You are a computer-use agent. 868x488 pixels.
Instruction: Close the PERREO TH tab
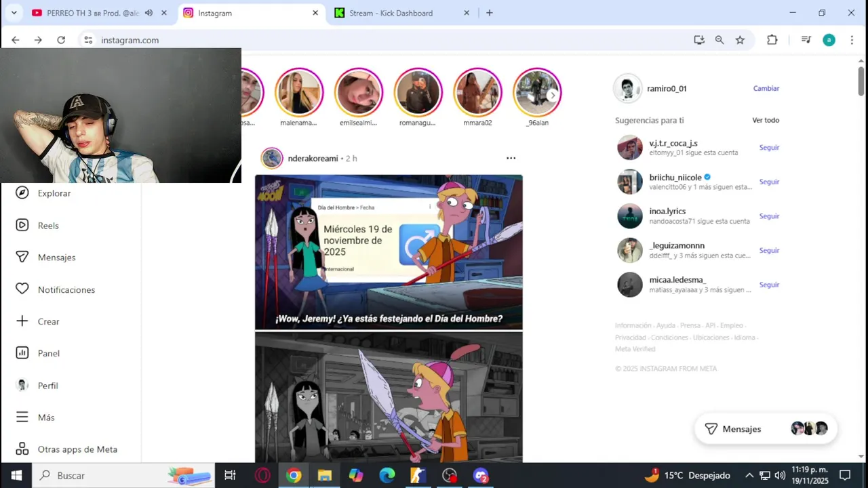[164, 13]
